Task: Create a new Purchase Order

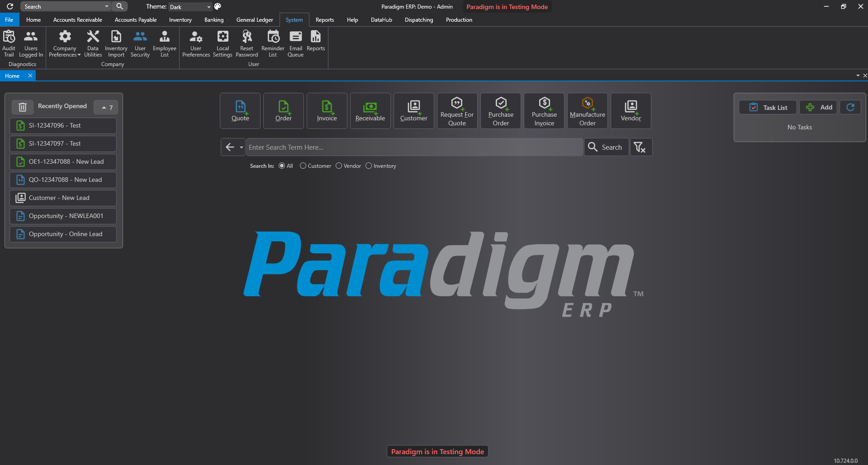Action: [501, 111]
